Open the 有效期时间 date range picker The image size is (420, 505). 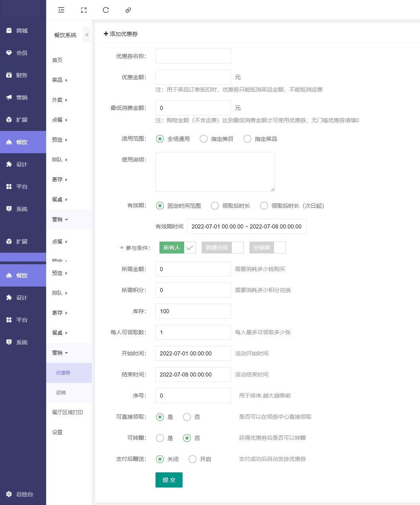pos(247,226)
